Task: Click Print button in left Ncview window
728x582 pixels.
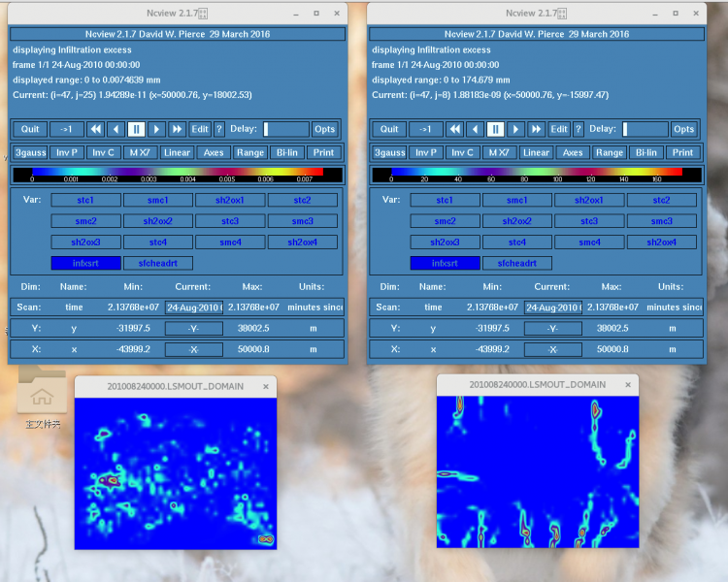Action: tap(323, 152)
